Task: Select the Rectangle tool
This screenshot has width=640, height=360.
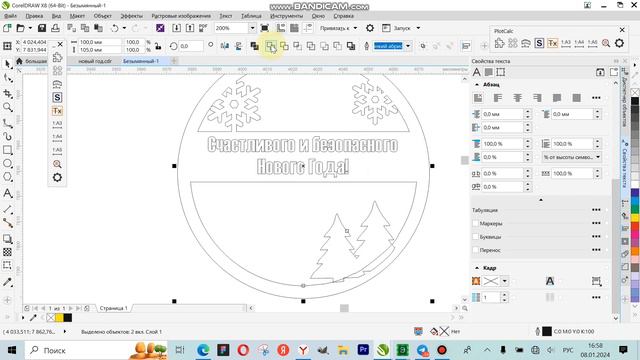Action: tap(7, 150)
